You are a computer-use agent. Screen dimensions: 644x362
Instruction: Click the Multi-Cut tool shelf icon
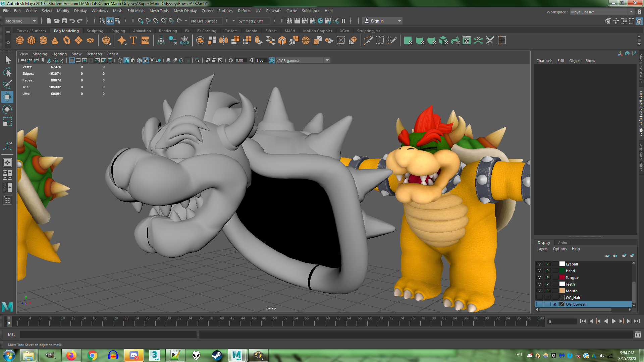(x=369, y=41)
